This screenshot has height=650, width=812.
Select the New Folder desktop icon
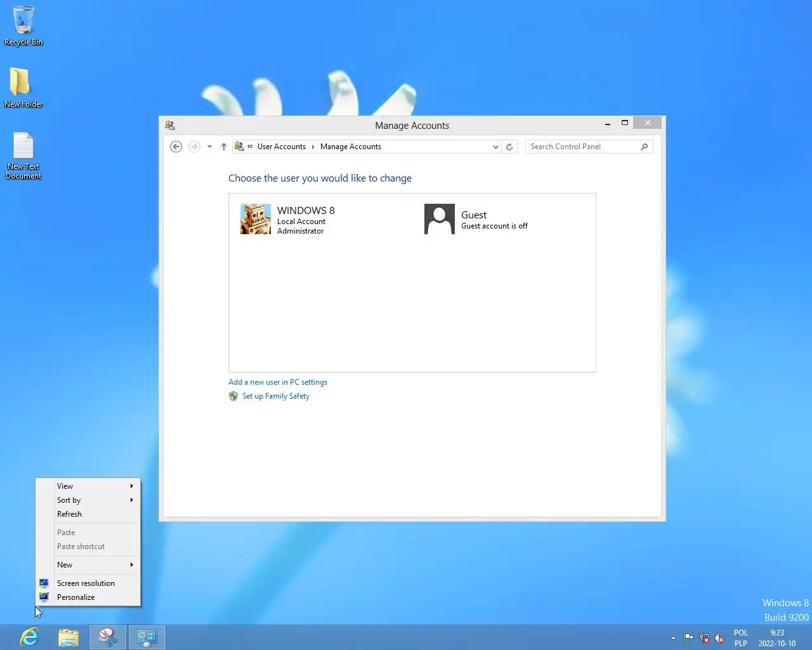23,88
